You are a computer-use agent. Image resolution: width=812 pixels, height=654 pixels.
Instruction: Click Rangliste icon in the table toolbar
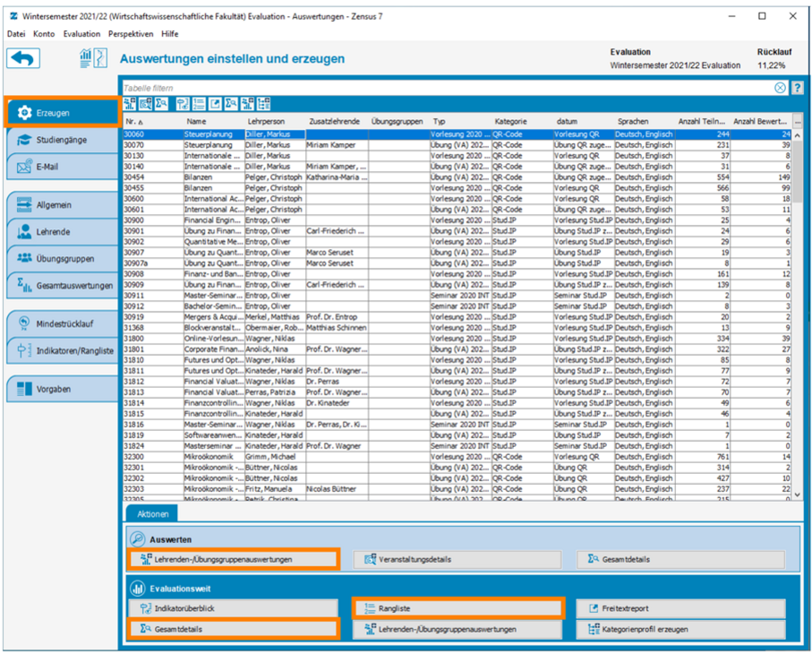(199, 105)
